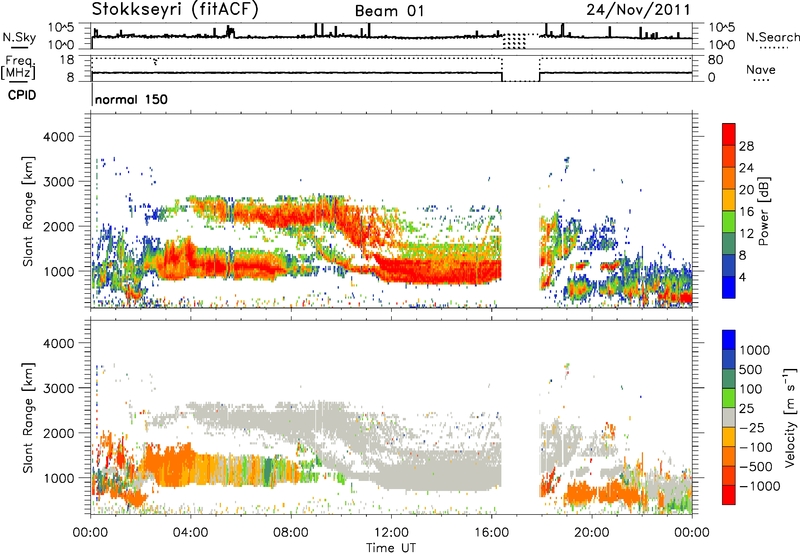The image size is (800, 554).
Task: Click the 04:00 tick on time axis
Action: pos(191,531)
